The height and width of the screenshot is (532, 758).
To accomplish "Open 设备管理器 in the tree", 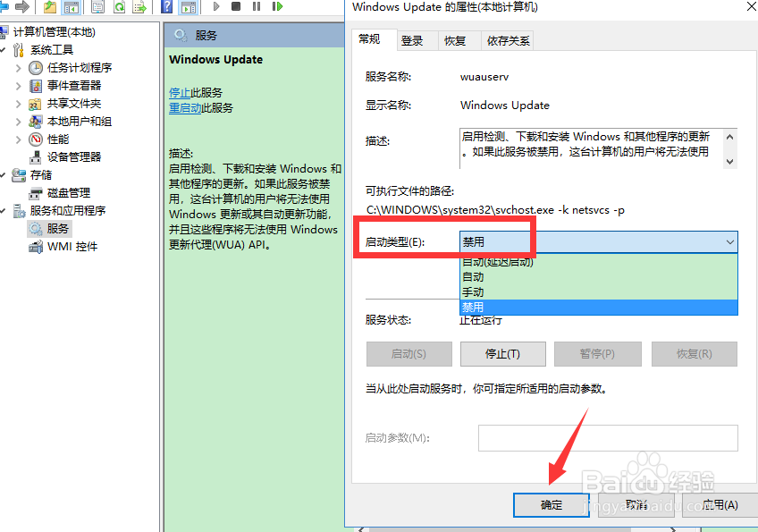I will pyautogui.click(x=74, y=157).
